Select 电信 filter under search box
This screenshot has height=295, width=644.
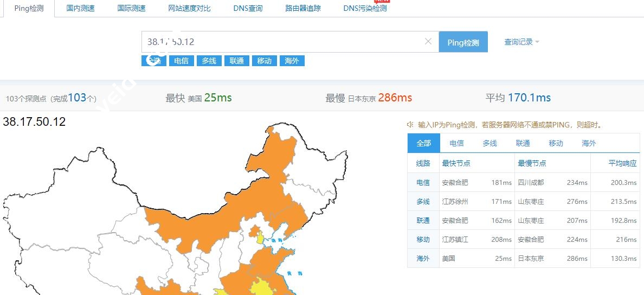coord(181,61)
